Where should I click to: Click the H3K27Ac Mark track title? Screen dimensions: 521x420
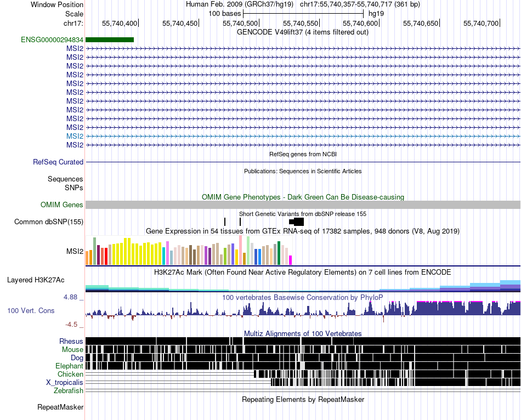click(303, 272)
